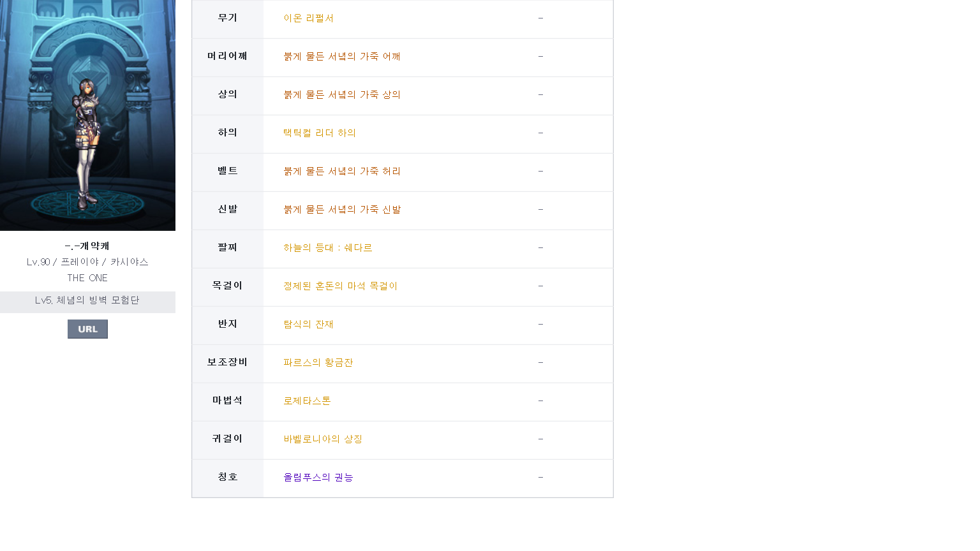Screen dimensions: 980x551
Task: Open bracelet 하늘의 등대 : 쉐다르
Action: (x=328, y=248)
